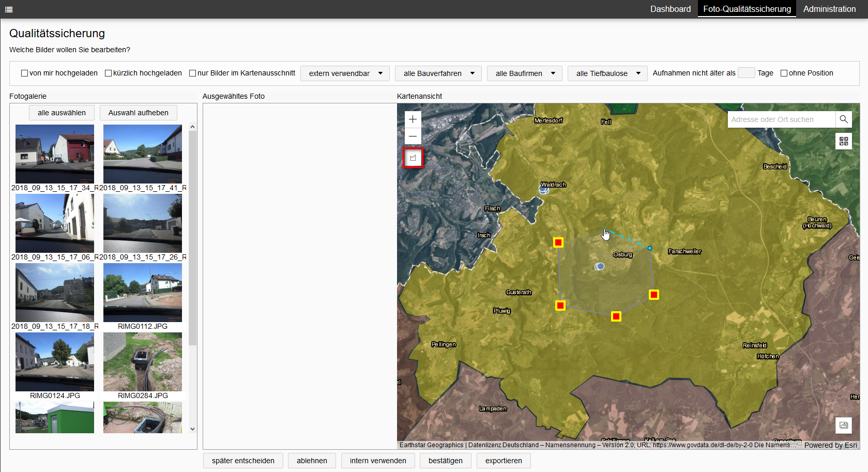The height and width of the screenshot is (472, 868).
Task: Open Administration tab
Action: [x=829, y=9]
